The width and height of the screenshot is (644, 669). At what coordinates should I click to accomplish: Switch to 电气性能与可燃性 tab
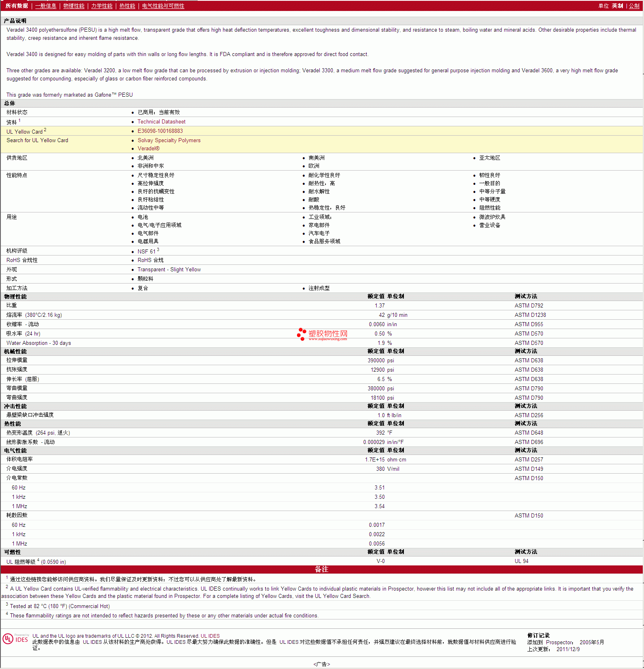click(163, 6)
